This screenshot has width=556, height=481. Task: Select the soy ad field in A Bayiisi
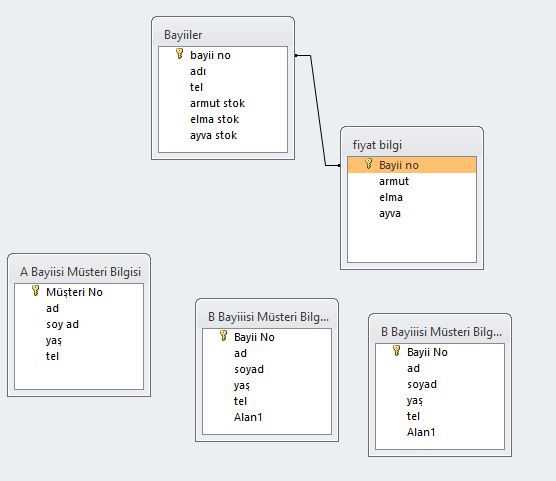click(79, 324)
